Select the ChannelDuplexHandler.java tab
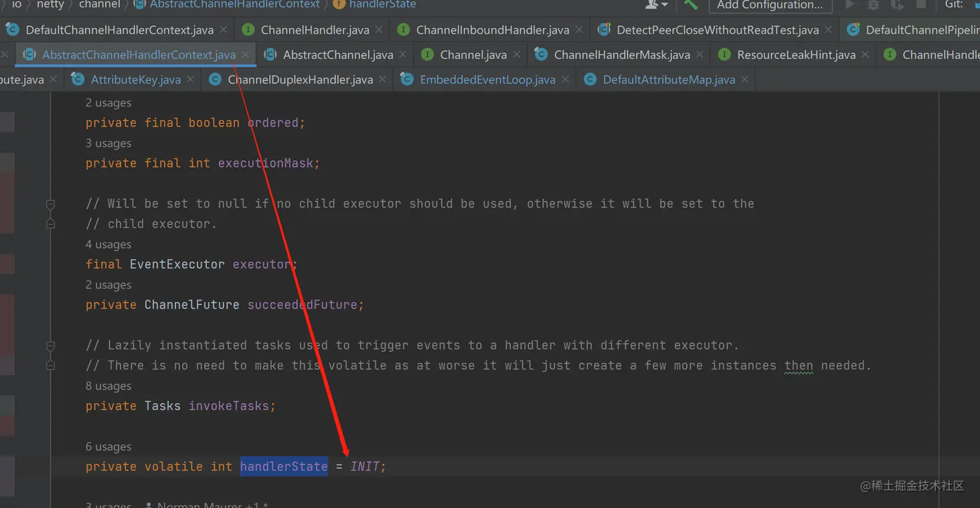Image resolution: width=980 pixels, height=508 pixels. [x=300, y=80]
